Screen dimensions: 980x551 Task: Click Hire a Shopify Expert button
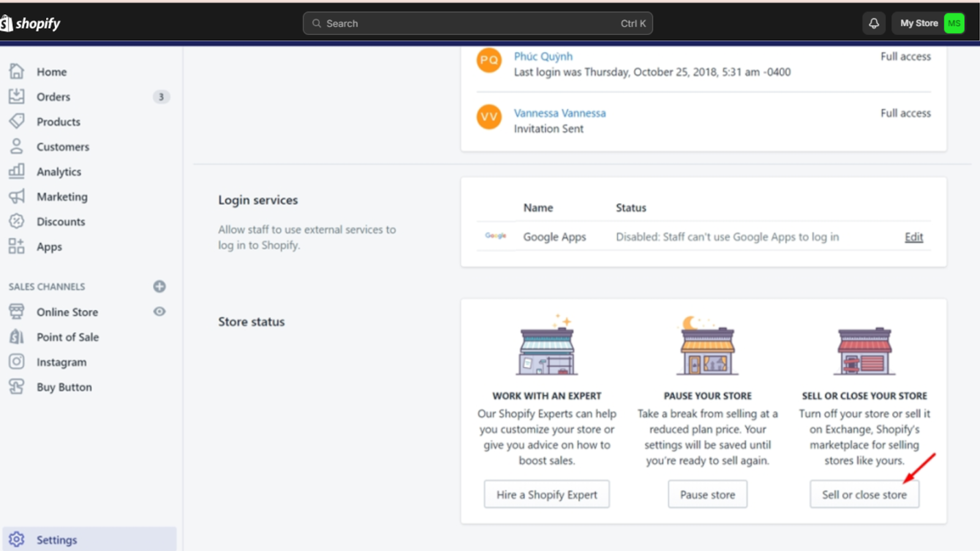click(x=547, y=494)
